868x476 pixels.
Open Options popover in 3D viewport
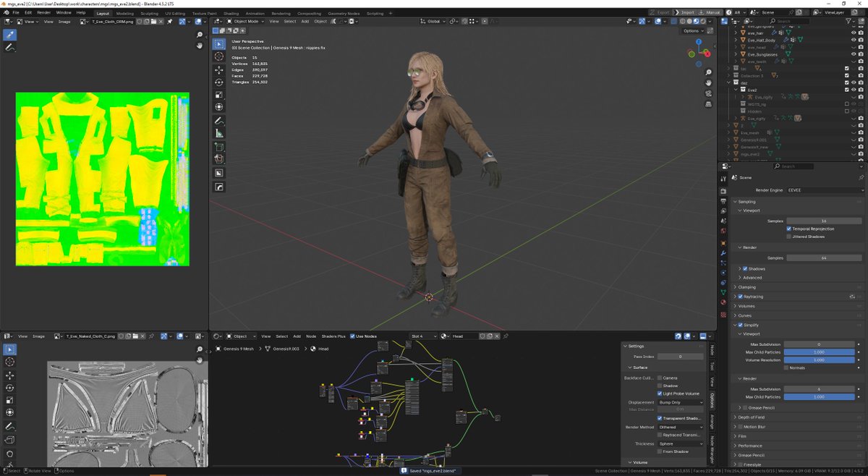click(x=693, y=31)
